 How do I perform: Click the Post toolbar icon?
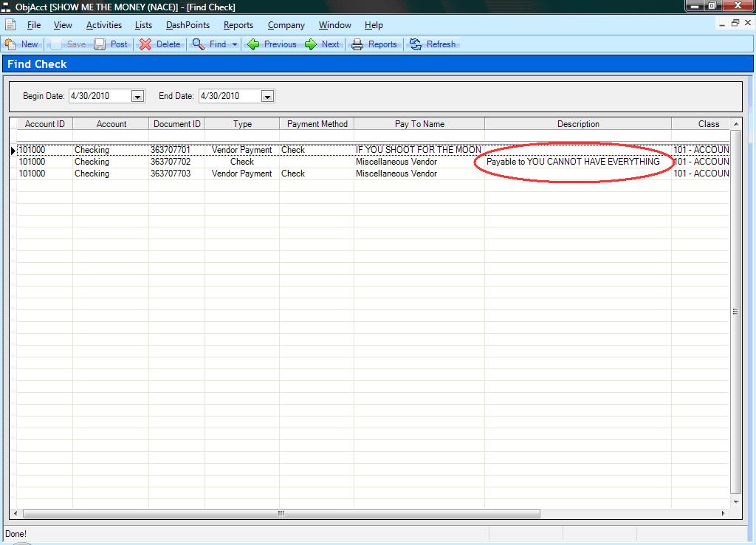[x=100, y=44]
